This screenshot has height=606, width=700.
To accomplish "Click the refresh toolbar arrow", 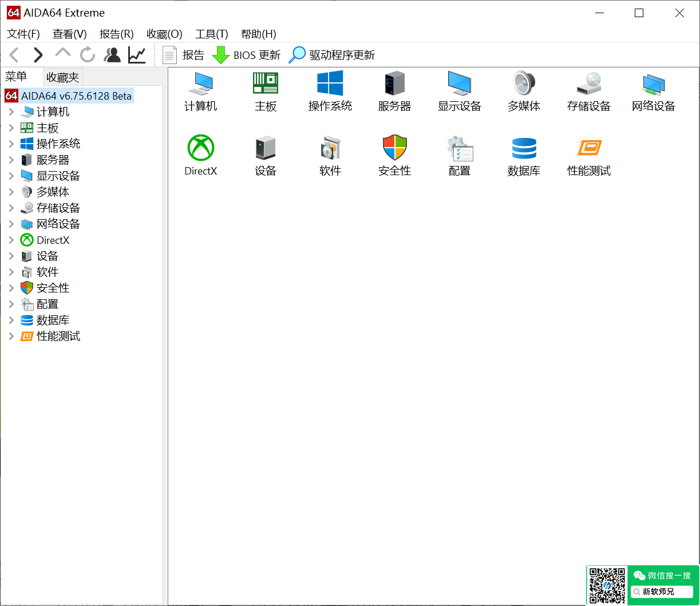I will point(88,55).
